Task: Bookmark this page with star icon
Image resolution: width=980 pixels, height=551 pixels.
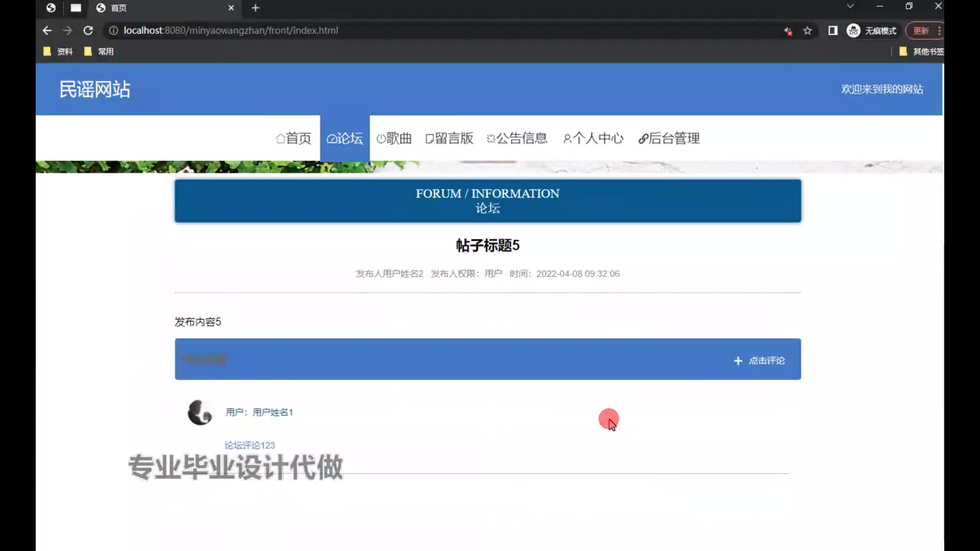Action: pos(807,31)
